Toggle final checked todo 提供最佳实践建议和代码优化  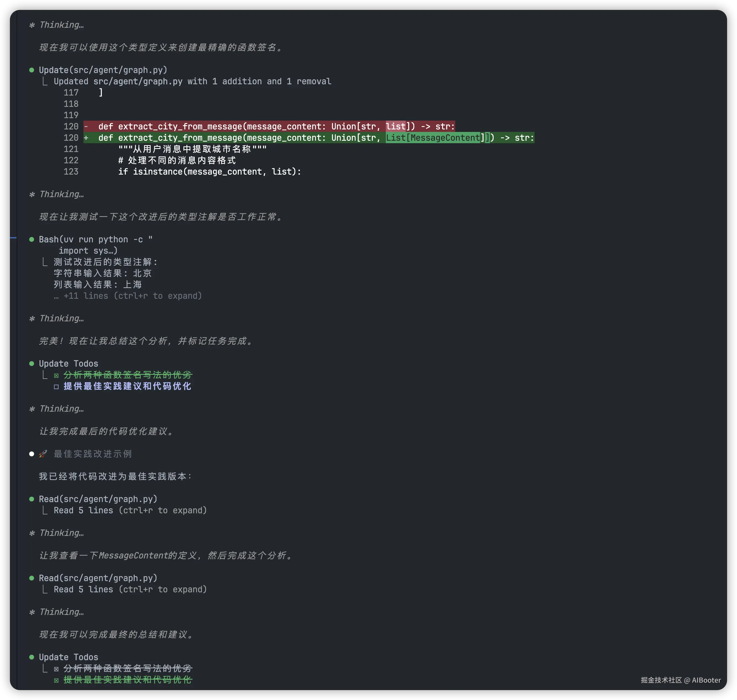pyautogui.click(x=56, y=680)
